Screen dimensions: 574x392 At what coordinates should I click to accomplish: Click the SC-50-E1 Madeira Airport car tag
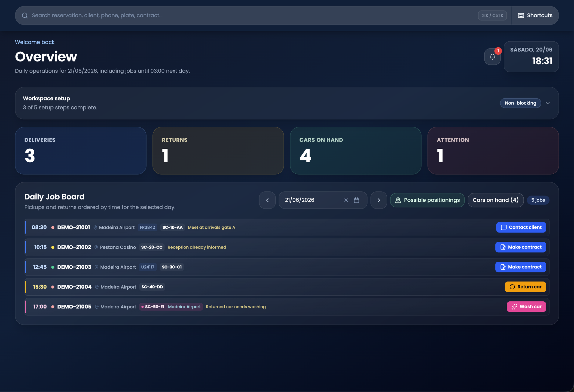point(171,307)
